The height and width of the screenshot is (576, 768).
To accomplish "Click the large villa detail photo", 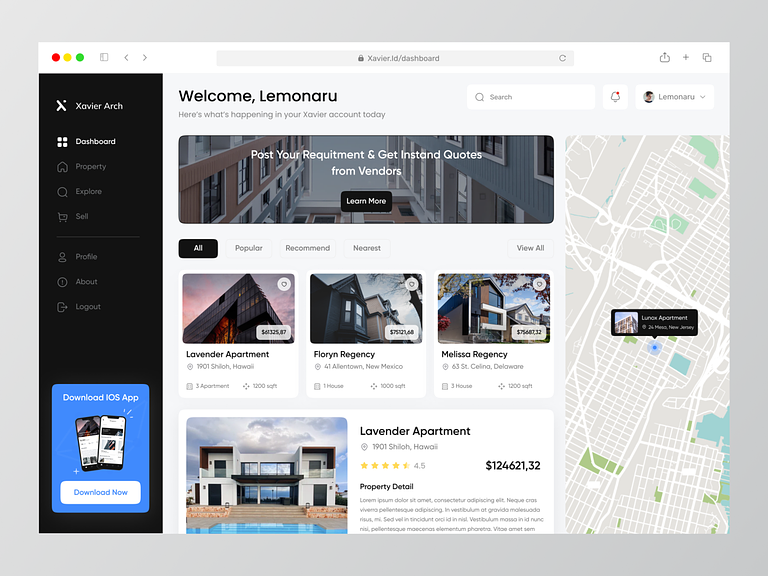I will coord(267,475).
